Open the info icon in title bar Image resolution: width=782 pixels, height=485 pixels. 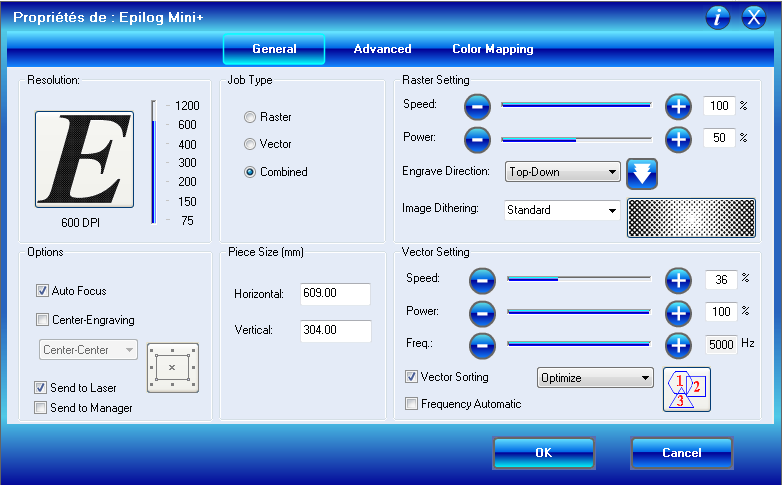(x=718, y=17)
